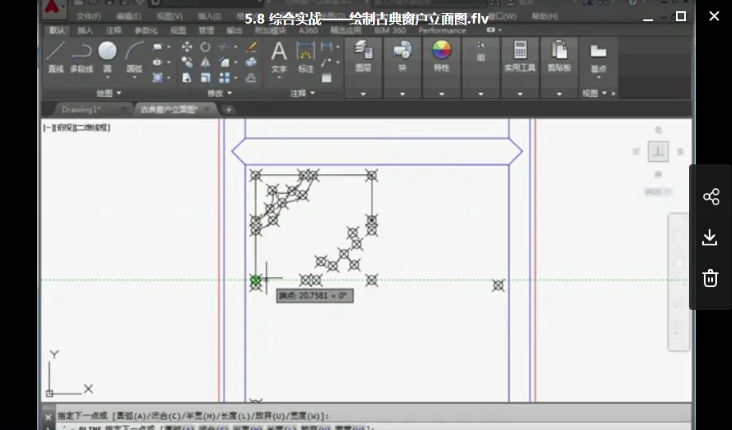Click the Rectangle tool icon
The width and height of the screenshot is (732, 430).
(x=158, y=47)
